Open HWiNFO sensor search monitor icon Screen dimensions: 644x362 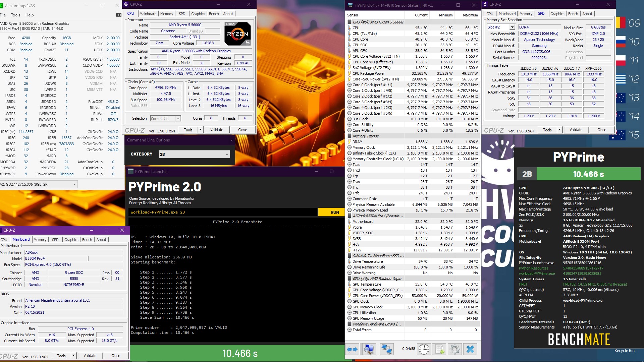pos(369,349)
